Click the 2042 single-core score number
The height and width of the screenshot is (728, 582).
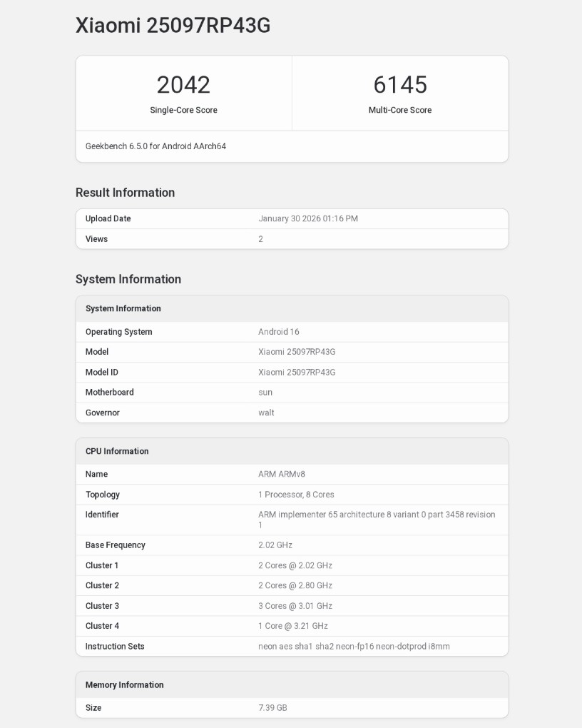pos(183,85)
